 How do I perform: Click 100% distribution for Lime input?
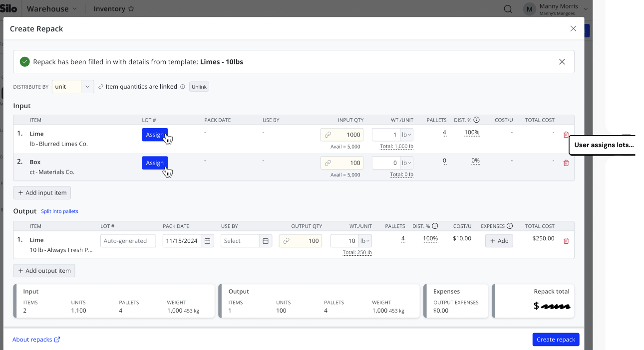point(472,133)
